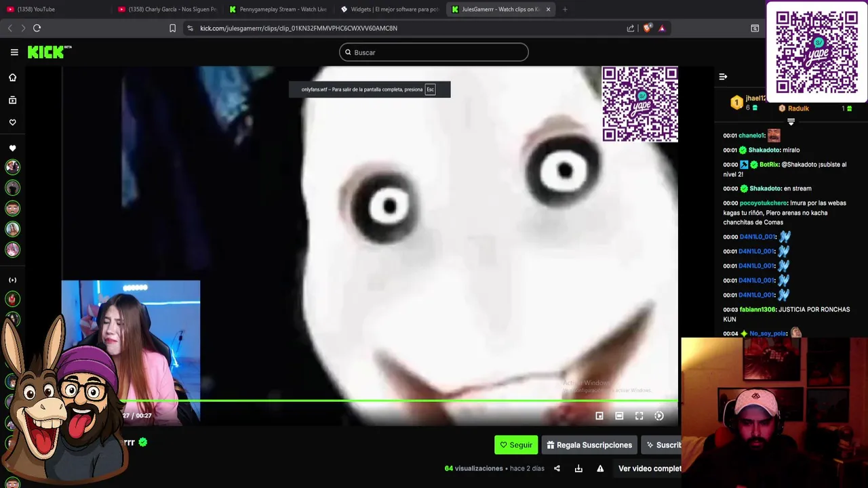Click the 64 visualizaciones text
868x488 pixels.
point(473,468)
